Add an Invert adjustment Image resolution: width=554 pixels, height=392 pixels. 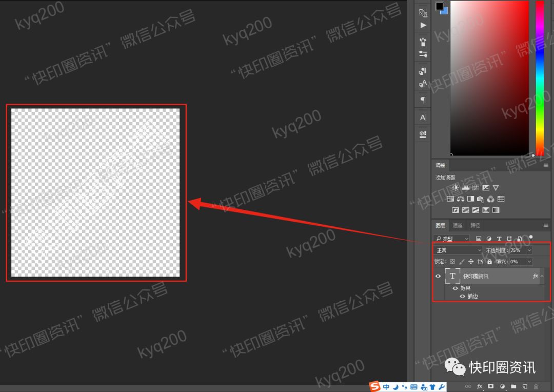click(x=456, y=210)
